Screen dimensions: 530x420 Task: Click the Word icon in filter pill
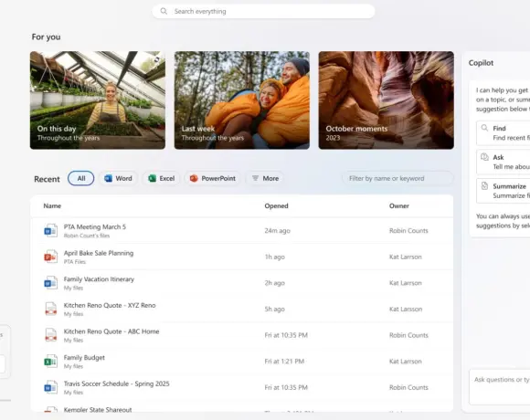click(x=108, y=178)
